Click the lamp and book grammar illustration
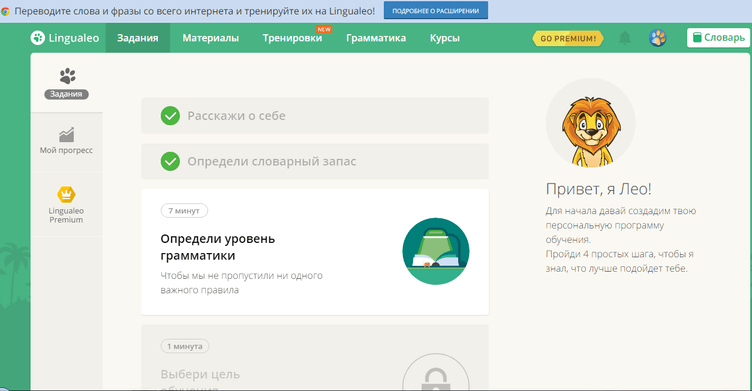Screen dimensions: 752x391 435,251
